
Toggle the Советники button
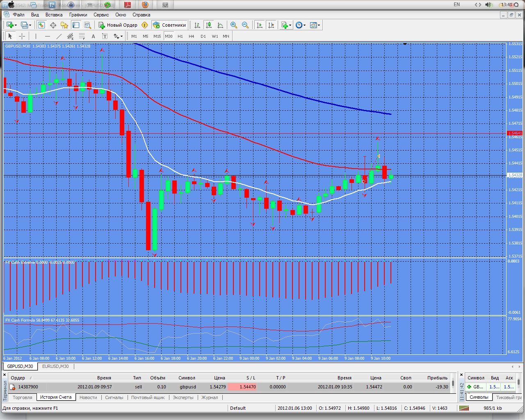tap(169, 25)
